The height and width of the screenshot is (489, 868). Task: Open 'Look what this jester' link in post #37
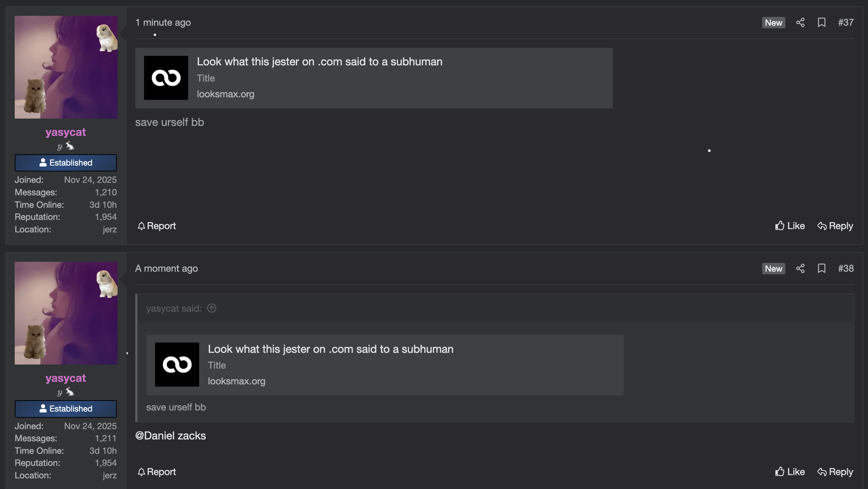pyautogui.click(x=320, y=62)
